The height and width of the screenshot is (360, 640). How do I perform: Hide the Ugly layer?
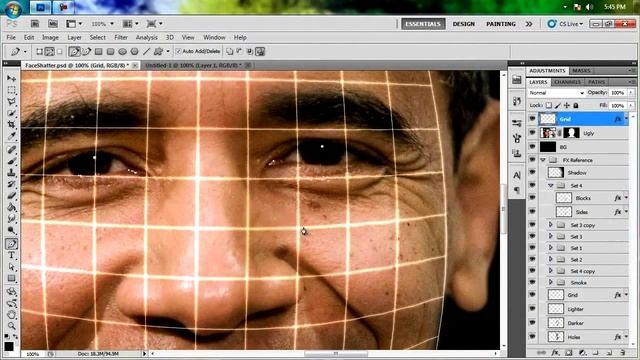tap(532, 133)
